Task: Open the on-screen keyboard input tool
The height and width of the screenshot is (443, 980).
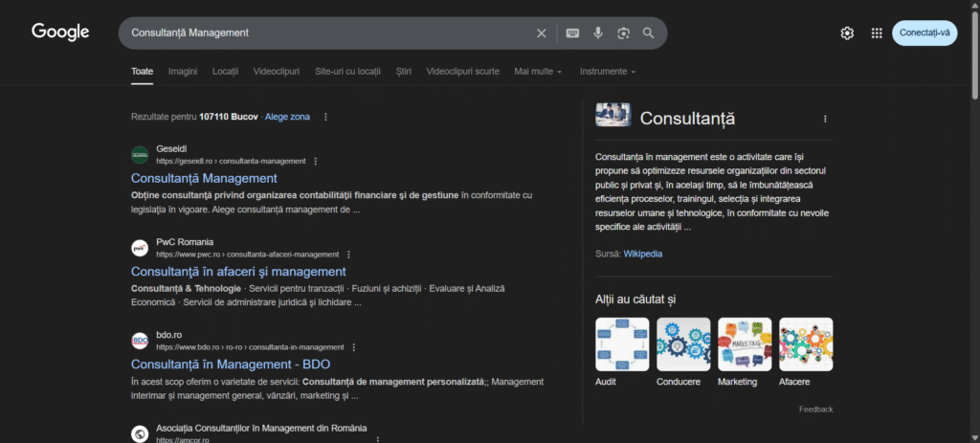Action: tap(572, 33)
